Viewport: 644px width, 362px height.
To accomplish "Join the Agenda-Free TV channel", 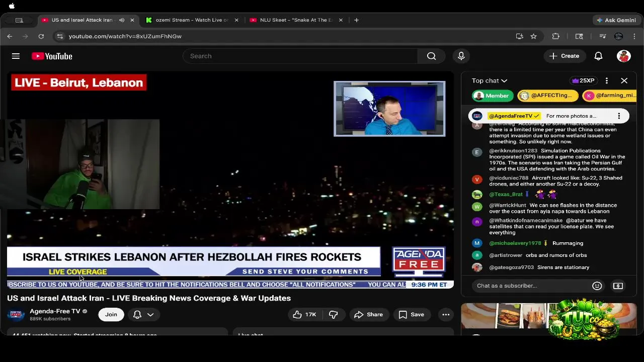I will 111,315.
